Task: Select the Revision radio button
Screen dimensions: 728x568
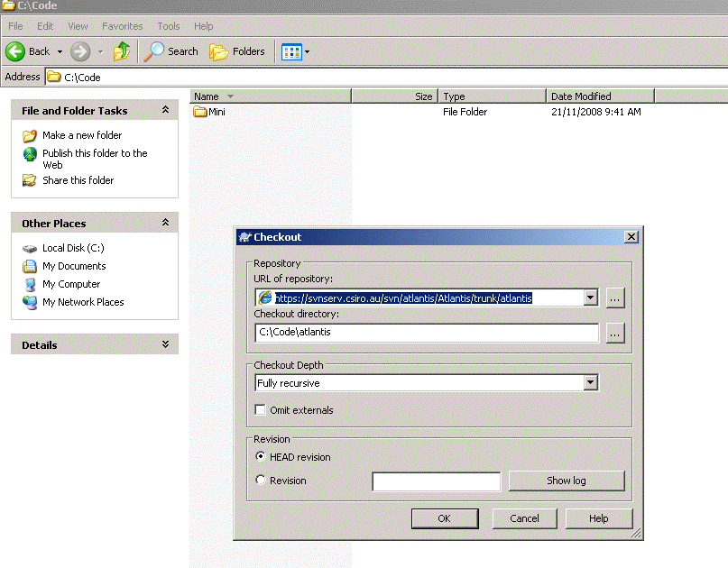Action: [x=261, y=481]
